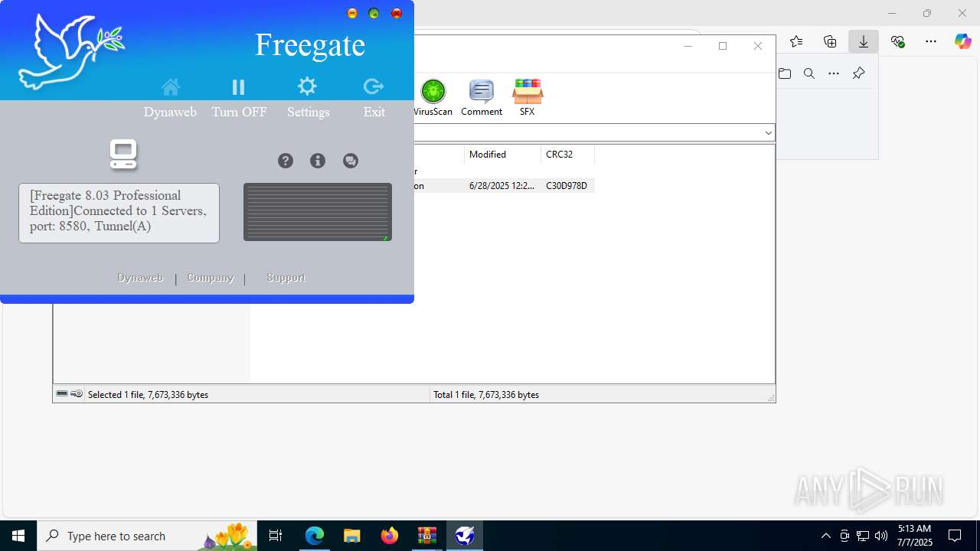
Task: Open Firefox from taskbar
Action: point(390,536)
